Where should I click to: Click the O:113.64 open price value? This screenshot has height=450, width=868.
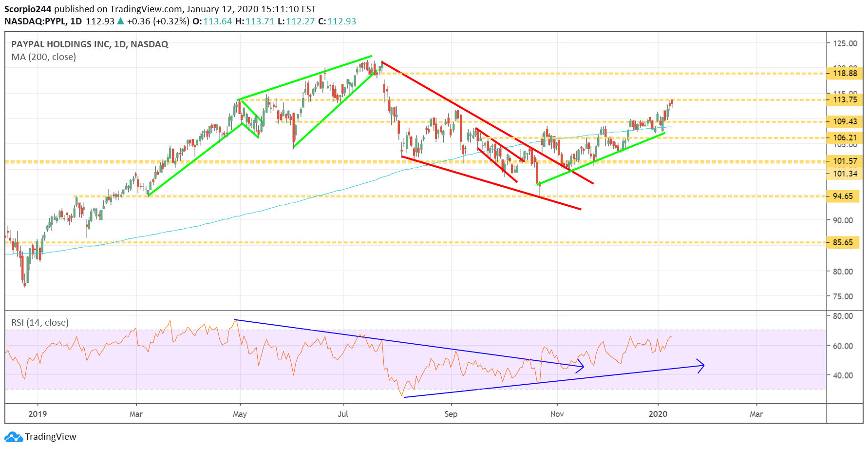[212, 21]
